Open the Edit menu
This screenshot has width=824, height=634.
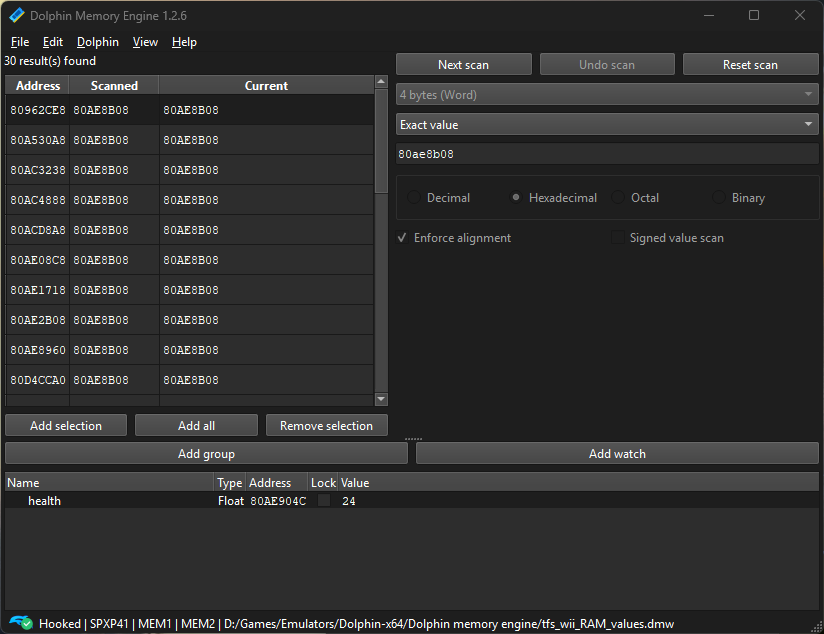tap(53, 42)
